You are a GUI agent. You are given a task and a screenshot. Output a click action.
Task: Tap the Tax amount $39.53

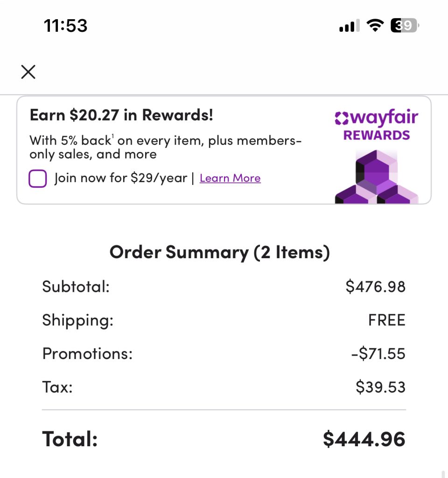381,387
